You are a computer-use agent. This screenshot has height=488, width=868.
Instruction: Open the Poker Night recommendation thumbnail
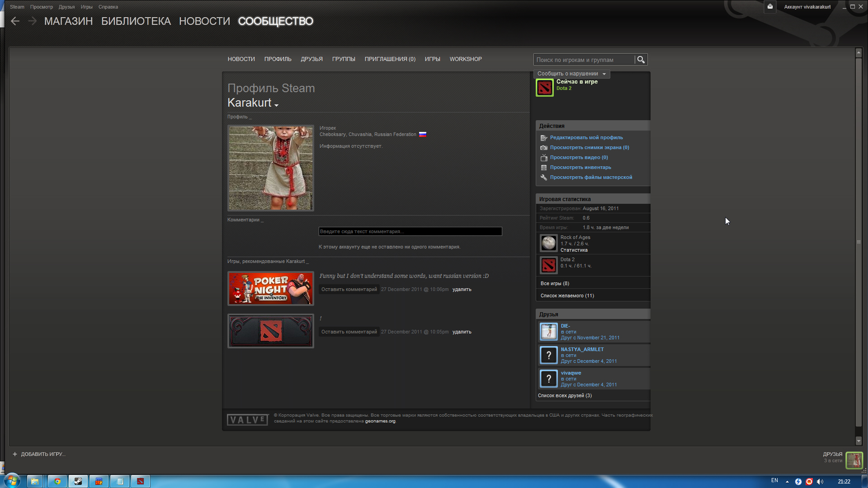[270, 288]
